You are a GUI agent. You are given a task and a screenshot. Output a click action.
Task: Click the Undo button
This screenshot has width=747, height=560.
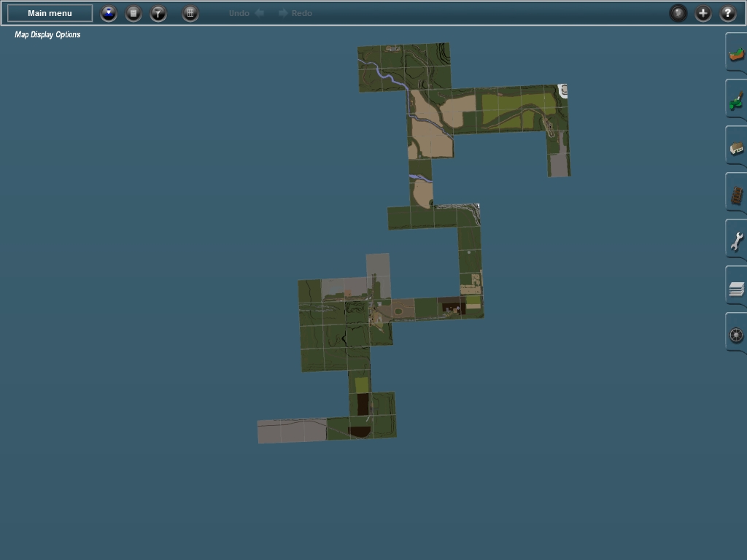tap(247, 13)
